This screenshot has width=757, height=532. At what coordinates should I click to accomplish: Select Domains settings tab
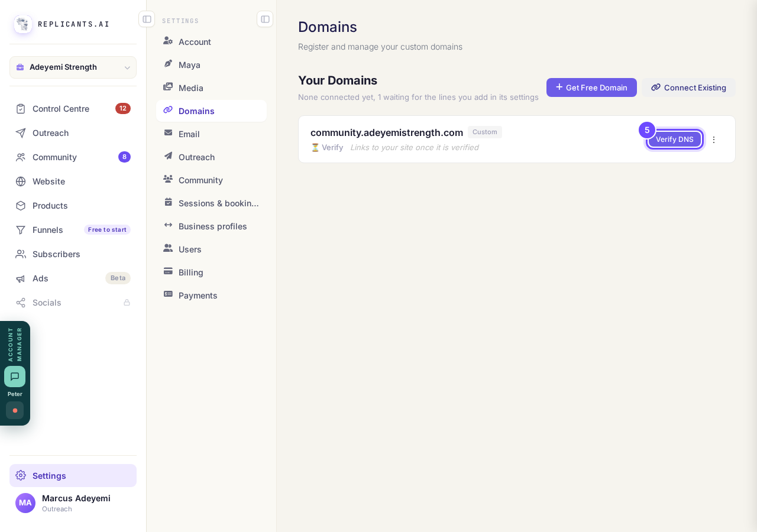click(211, 111)
